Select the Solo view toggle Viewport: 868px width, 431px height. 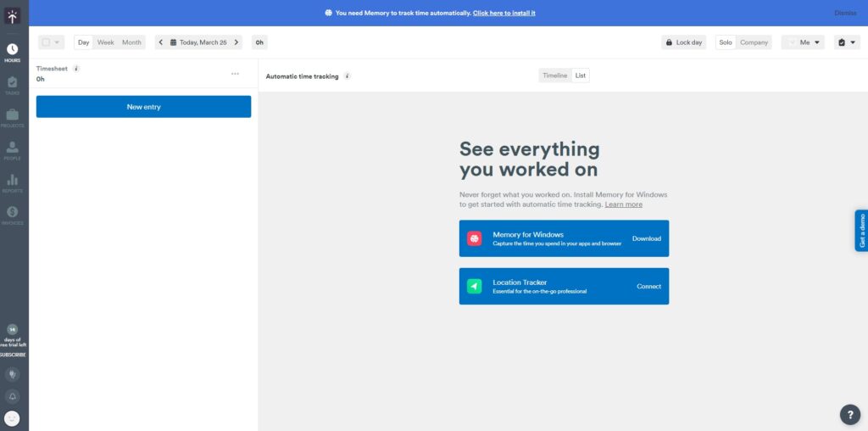point(726,42)
